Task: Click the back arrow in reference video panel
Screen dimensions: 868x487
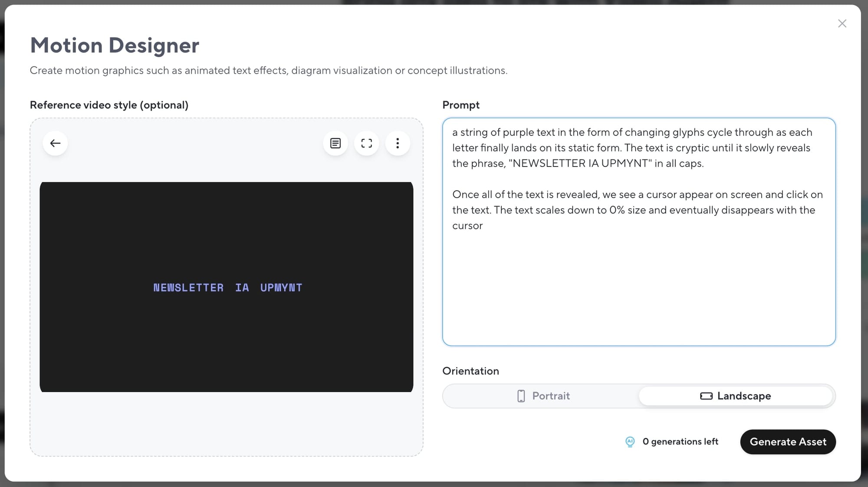Action: tap(55, 143)
